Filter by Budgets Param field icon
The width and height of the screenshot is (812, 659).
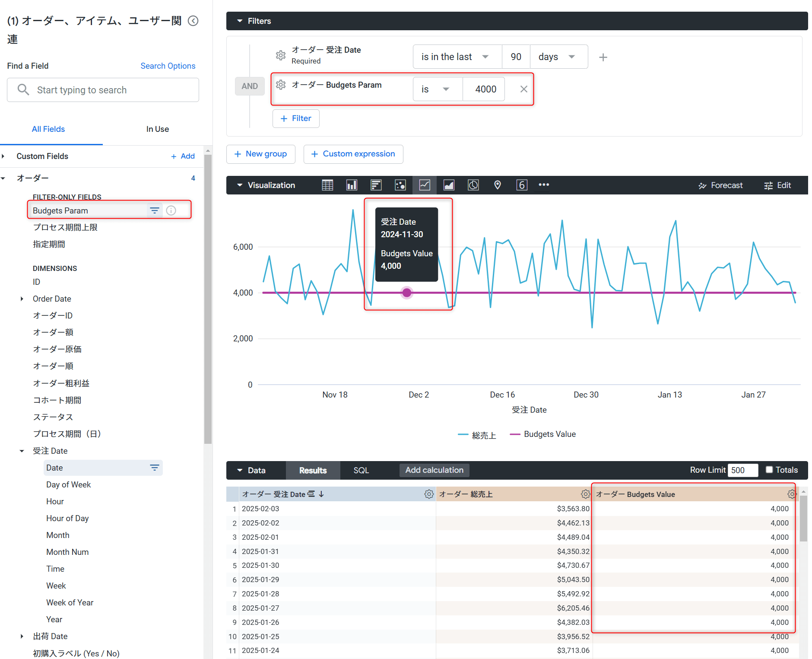point(155,210)
